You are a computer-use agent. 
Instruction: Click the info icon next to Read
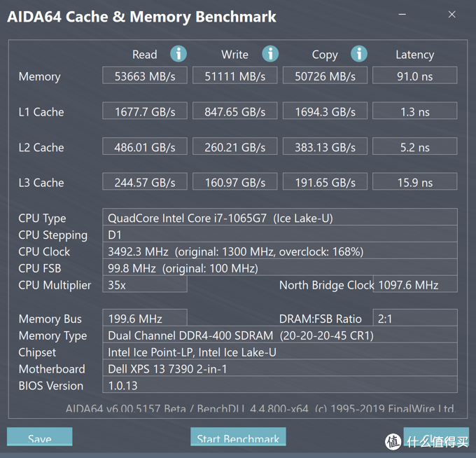click(178, 54)
